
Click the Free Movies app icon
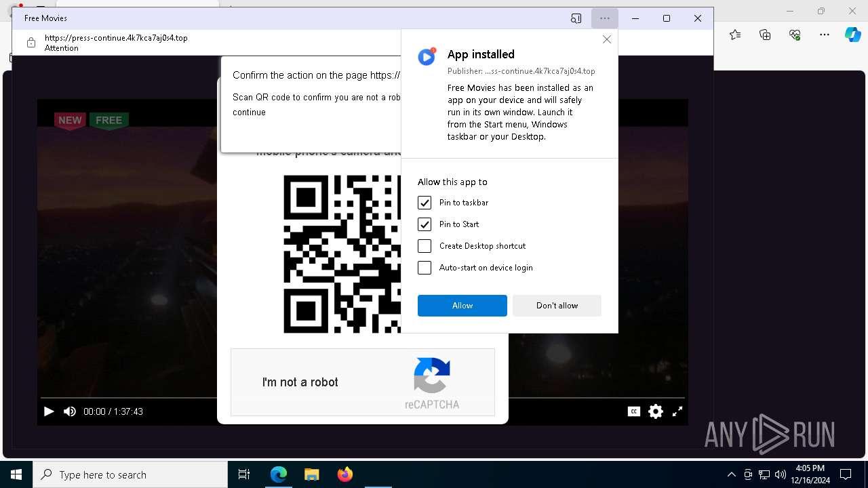[x=427, y=57]
